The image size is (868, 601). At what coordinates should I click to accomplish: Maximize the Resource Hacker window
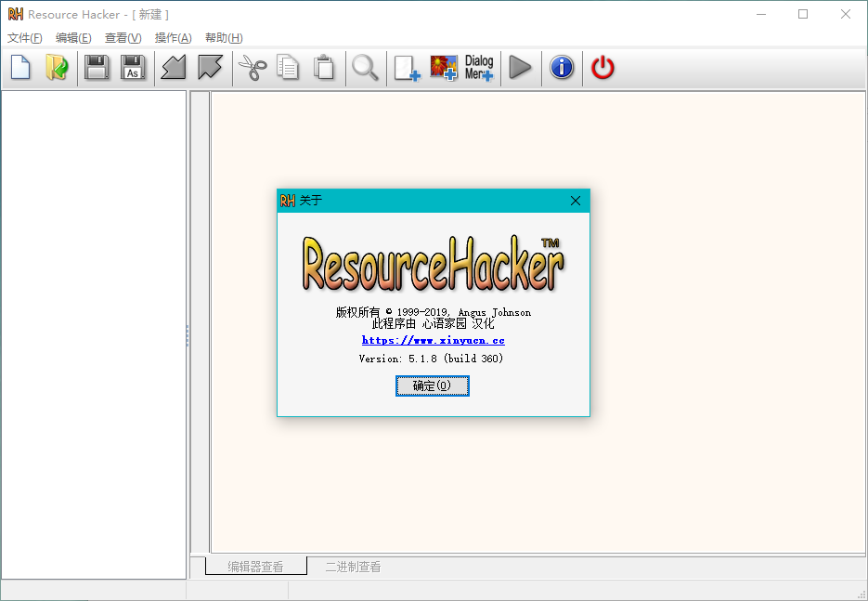tap(803, 15)
